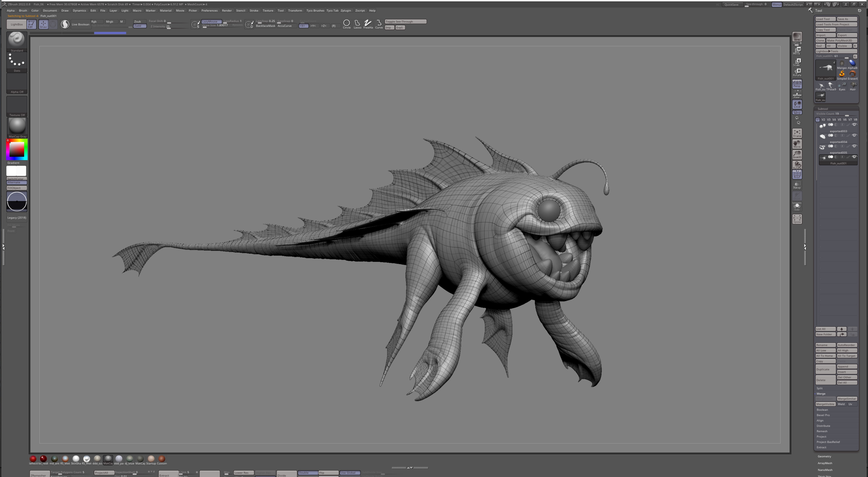This screenshot has height=477, width=868.
Task: Select the SimpleBrush tool icon
Action: (x=842, y=75)
